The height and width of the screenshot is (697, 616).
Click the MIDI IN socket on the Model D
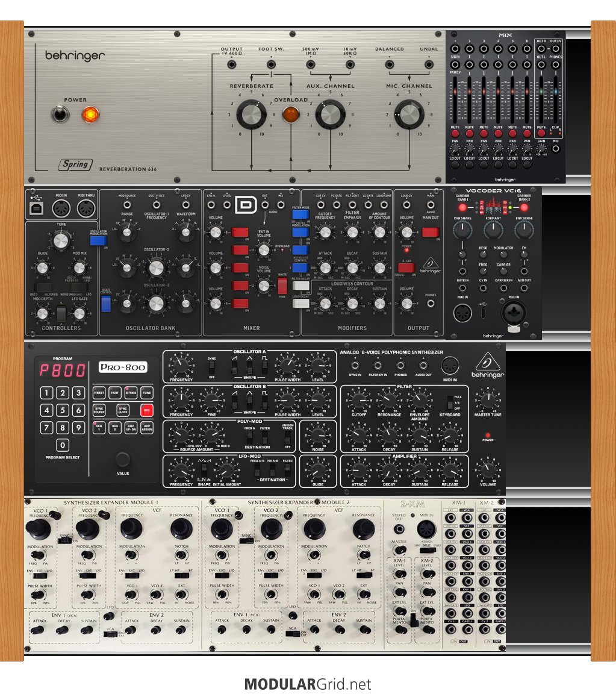click(x=61, y=208)
